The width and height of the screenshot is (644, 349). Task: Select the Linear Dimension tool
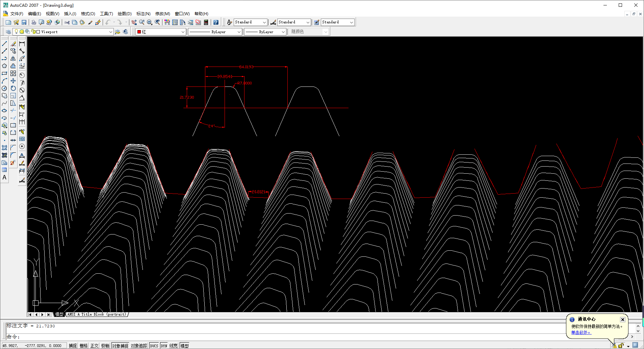tap(22, 44)
